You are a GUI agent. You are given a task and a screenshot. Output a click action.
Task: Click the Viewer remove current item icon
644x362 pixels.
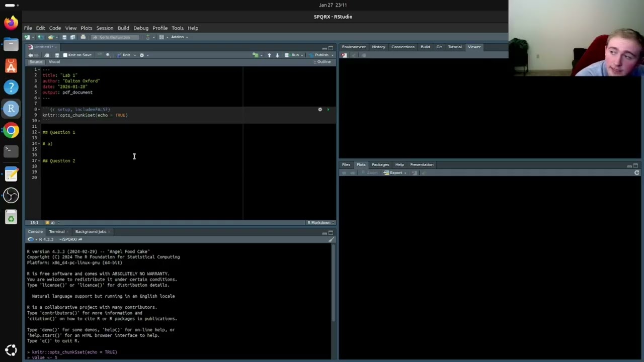tap(344, 55)
